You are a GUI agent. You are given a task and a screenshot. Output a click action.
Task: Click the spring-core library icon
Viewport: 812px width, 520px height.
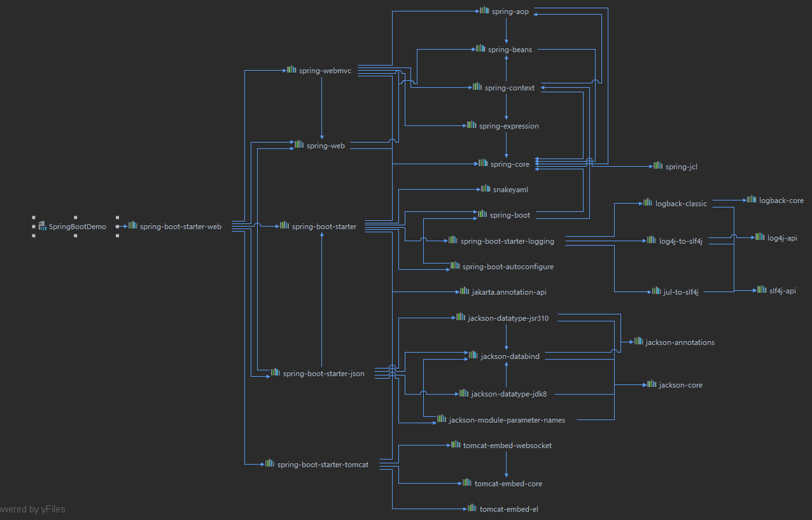click(484, 163)
